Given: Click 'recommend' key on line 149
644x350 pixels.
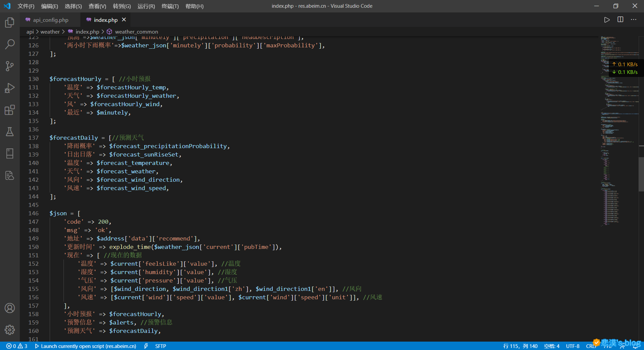Looking at the screenshot, I should click(174, 238).
